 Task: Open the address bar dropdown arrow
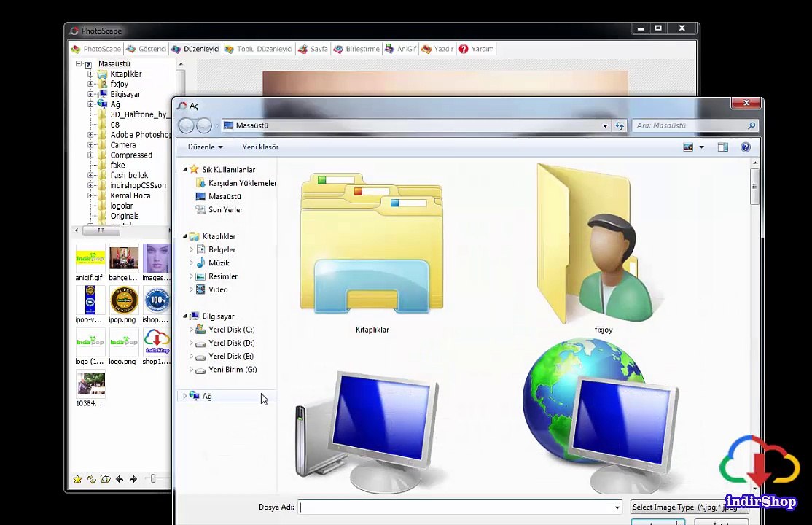[x=605, y=125]
